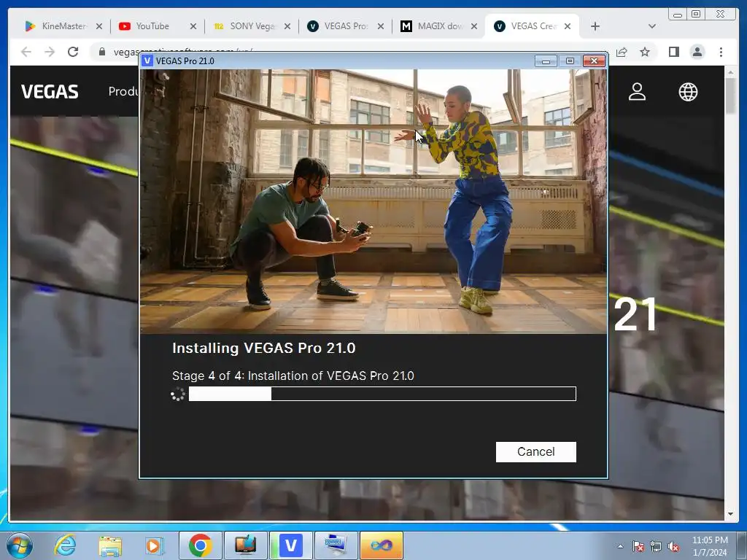Close the VEGAS Creative Software tab
The height and width of the screenshot is (560, 747).
pos(568,26)
